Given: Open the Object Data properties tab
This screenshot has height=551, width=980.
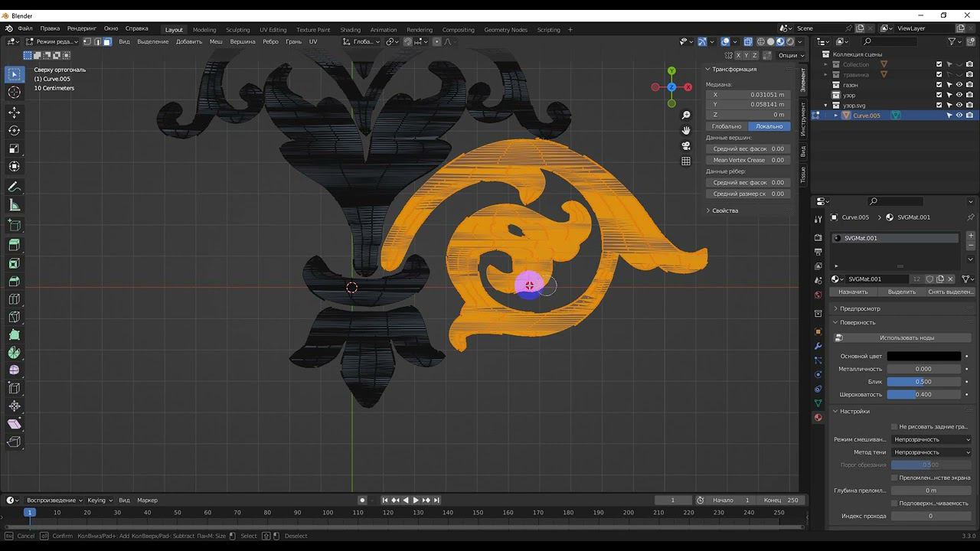Looking at the screenshot, I should click(x=818, y=403).
